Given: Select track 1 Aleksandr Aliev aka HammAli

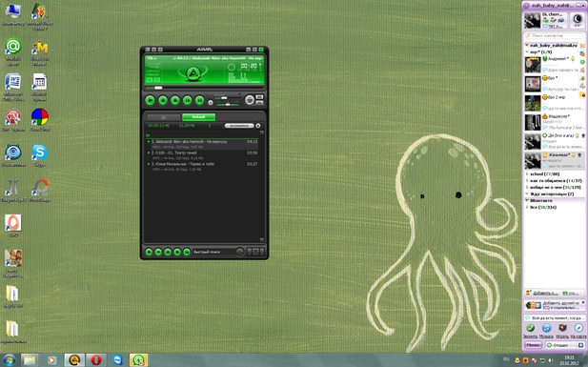Looking at the screenshot, I should click(x=202, y=144).
